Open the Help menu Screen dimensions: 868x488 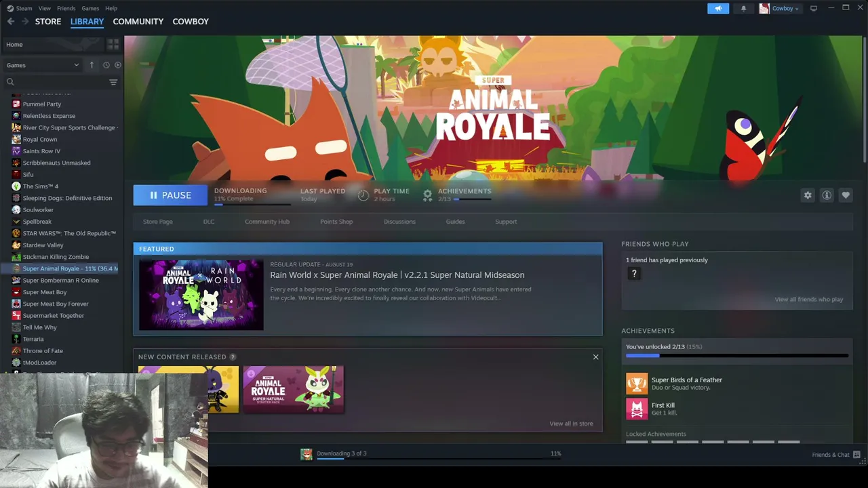111,8
